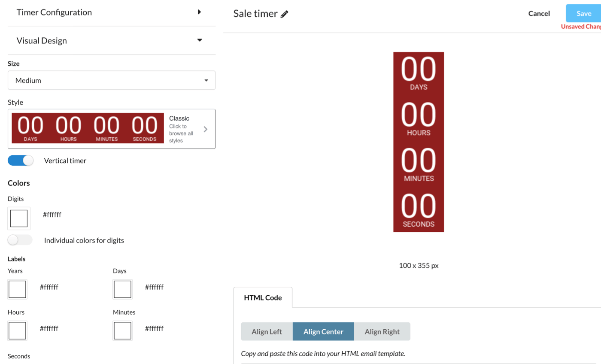
Task: Collapse the Visual Design section
Action: [112, 40]
